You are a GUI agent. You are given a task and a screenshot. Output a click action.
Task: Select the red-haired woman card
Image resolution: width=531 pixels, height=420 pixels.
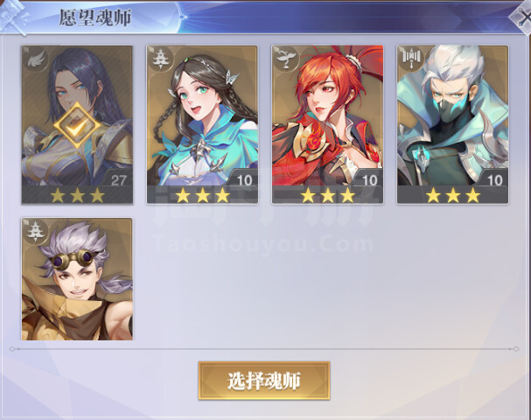click(x=327, y=124)
